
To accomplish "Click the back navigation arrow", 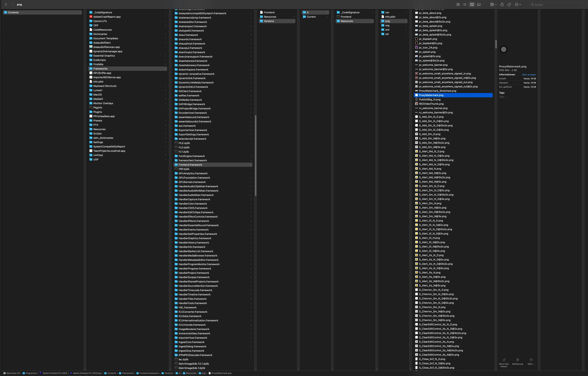I will (x=6, y=4).
